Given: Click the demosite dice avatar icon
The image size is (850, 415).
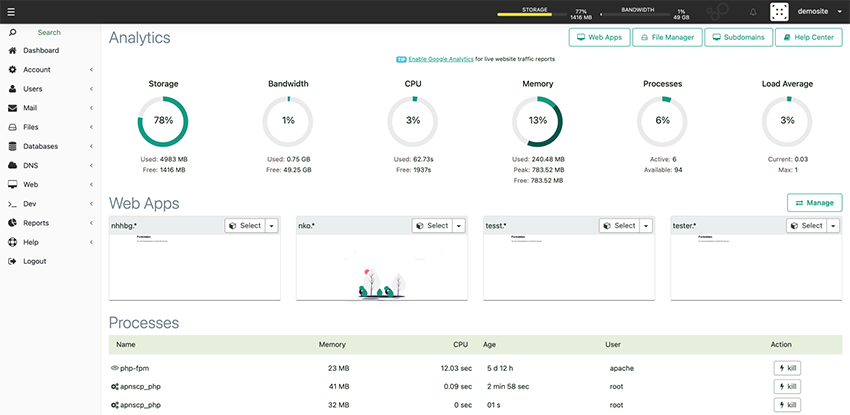Looking at the screenshot, I should point(780,12).
